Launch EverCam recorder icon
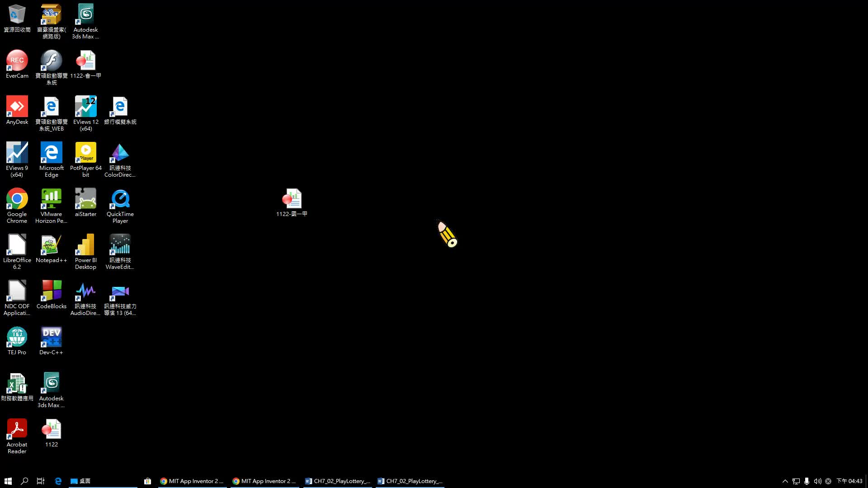Viewport: 868px width, 488px height. tap(17, 64)
